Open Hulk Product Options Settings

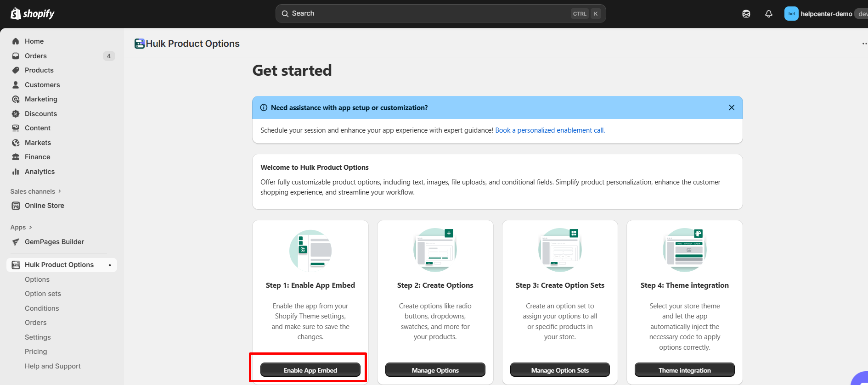point(38,337)
